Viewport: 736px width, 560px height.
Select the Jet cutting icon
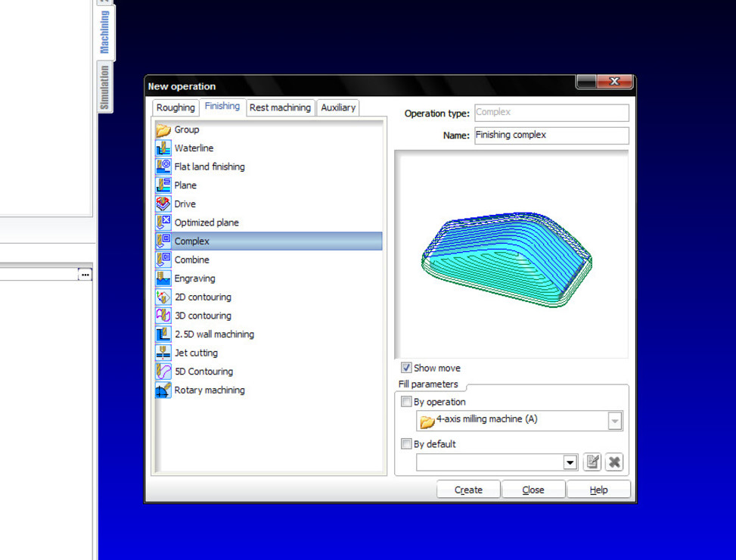click(163, 353)
